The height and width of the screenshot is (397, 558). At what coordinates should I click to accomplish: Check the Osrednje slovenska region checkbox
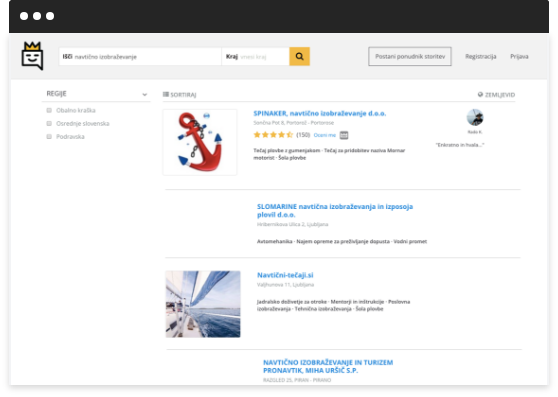tap(49, 123)
